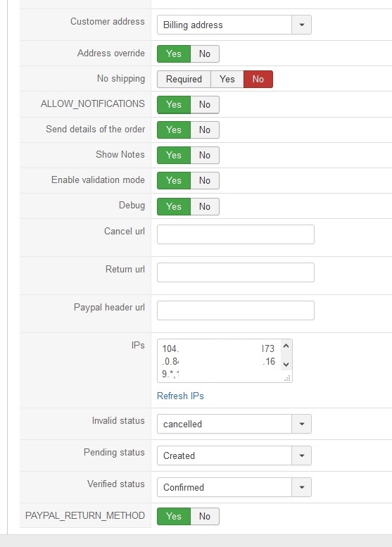Screen dimensions: 392x547
Task: Set Address override to No
Action: (205, 54)
